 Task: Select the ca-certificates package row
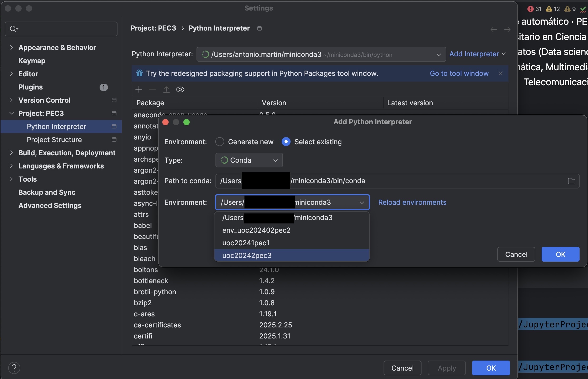click(x=320, y=325)
